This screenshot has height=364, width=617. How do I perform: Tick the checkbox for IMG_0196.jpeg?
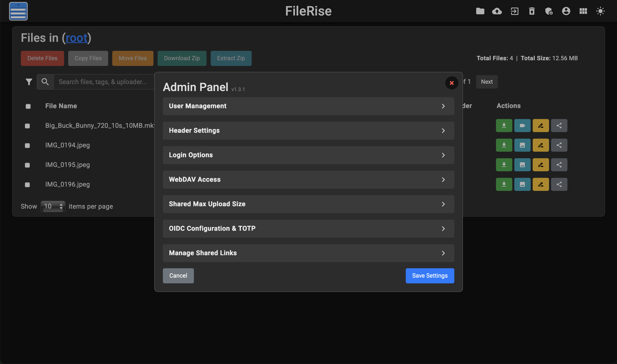click(28, 185)
